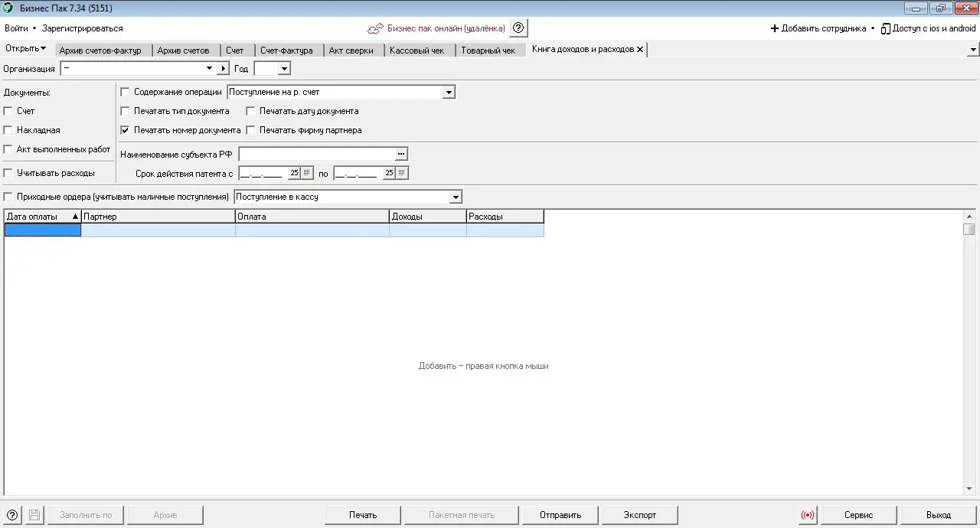The height and width of the screenshot is (528, 980).
Task: Click patent start date field
Action: pyautogui.click(x=263, y=173)
